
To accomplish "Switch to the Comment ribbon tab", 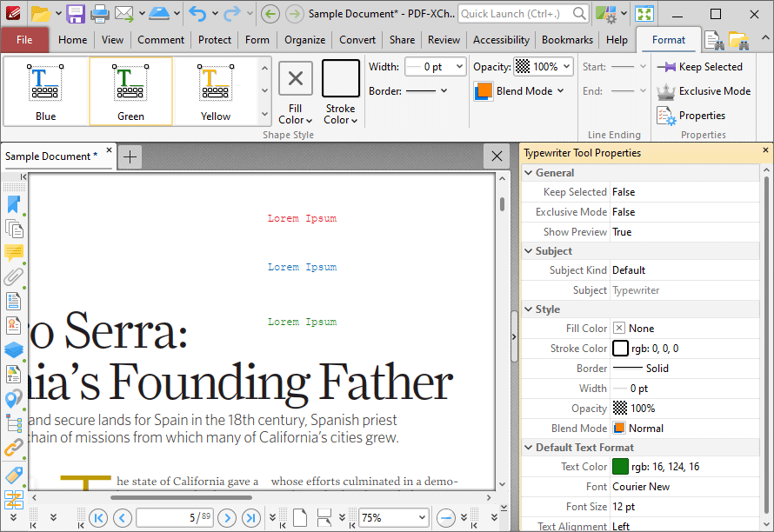I will tap(161, 40).
